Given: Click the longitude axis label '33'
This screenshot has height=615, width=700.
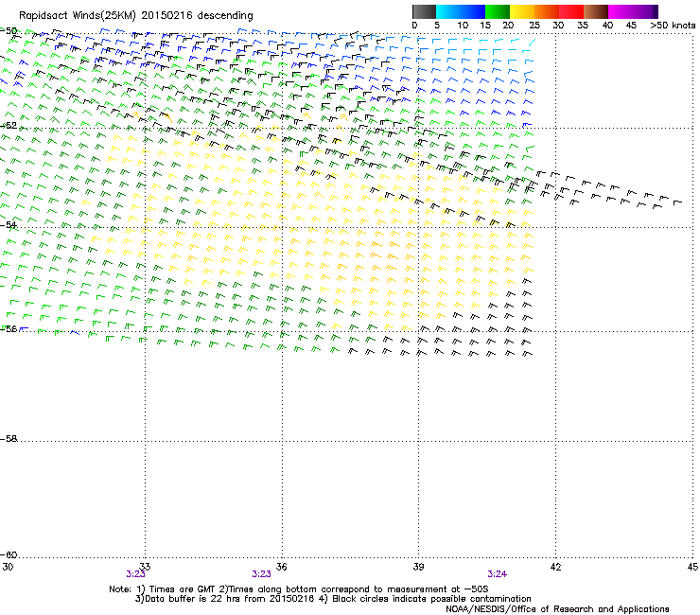Looking at the screenshot, I should pyautogui.click(x=145, y=567).
